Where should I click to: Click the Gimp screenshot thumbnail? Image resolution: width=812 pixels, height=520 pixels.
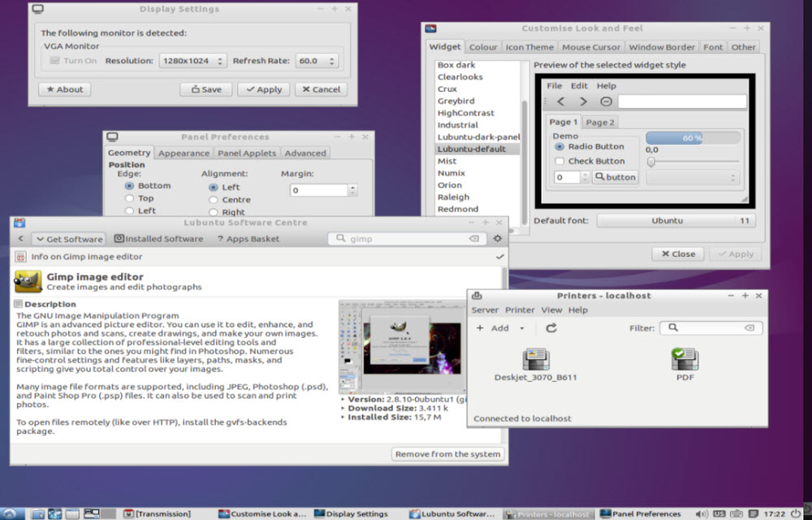403,347
